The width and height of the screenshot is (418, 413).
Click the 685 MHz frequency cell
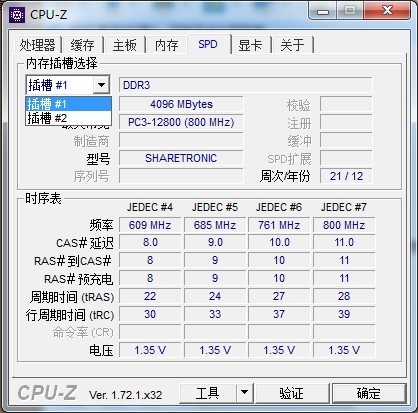click(215, 225)
